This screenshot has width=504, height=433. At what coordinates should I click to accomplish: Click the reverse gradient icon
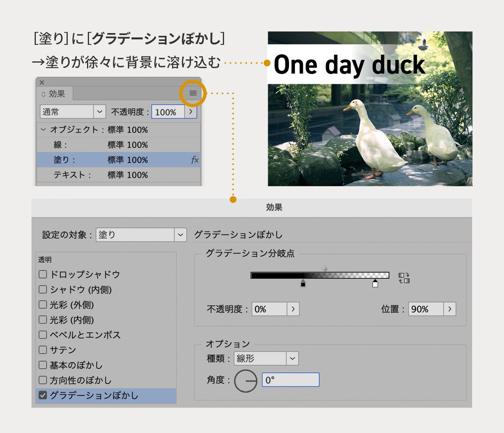(404, 278)
